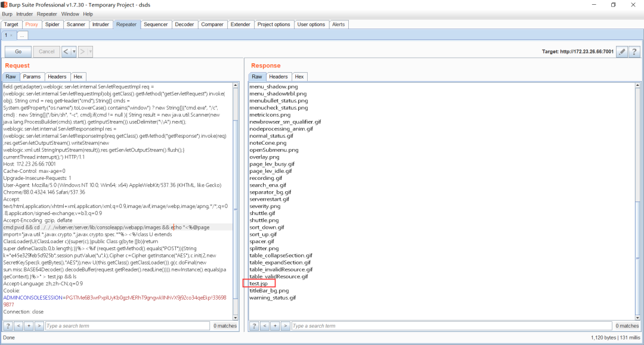Open the Repeater menu
Viewport: 644px width, 345px height.
47,14
